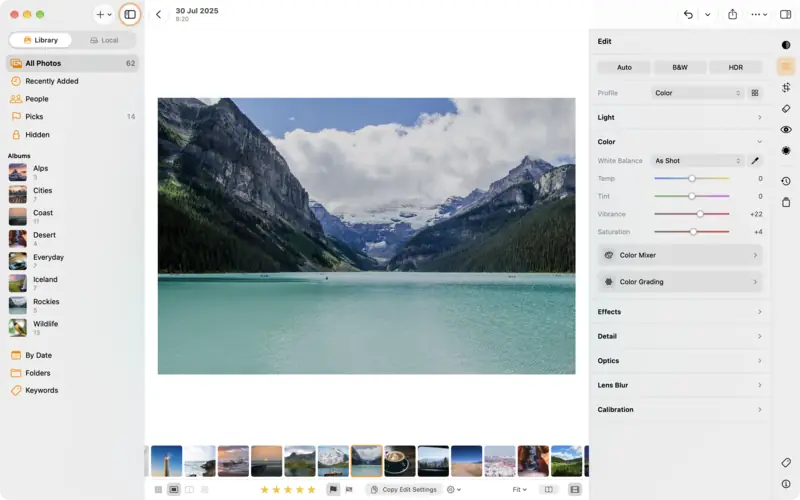The image size is (800, 500).
Task: Click the share export icon
Action: (x=733, y=14)
